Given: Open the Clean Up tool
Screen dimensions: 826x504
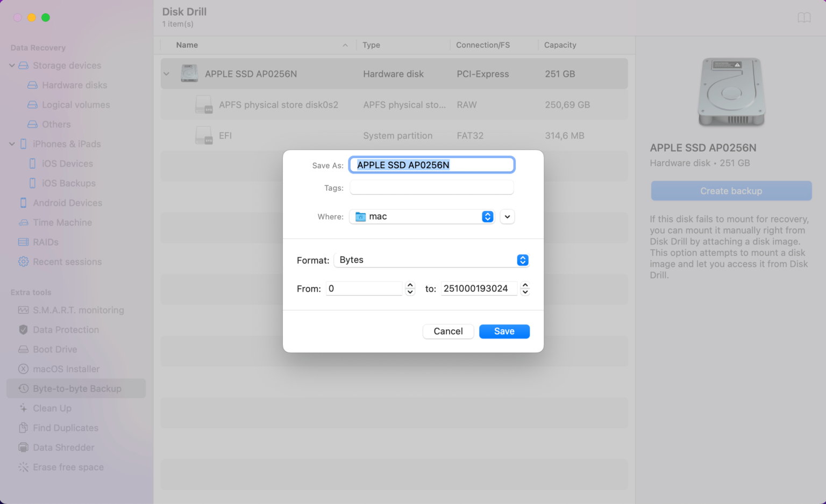Looking at the screenshot, I should (52, 408).
